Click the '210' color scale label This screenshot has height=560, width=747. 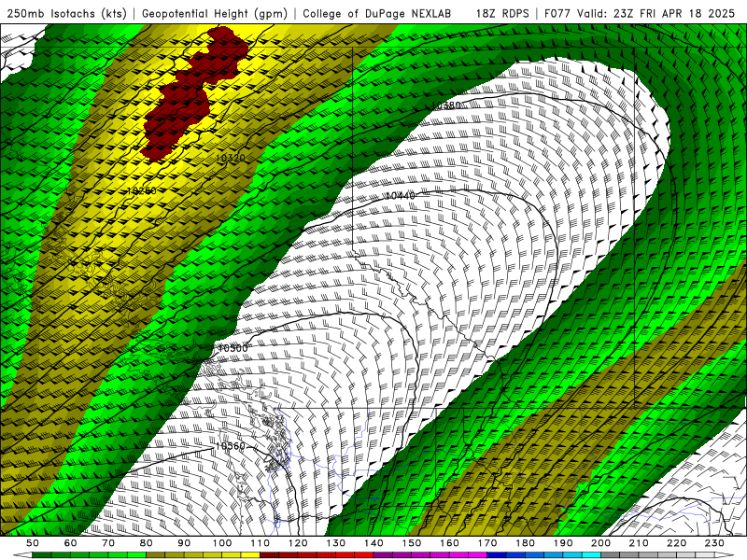(639, 543)
